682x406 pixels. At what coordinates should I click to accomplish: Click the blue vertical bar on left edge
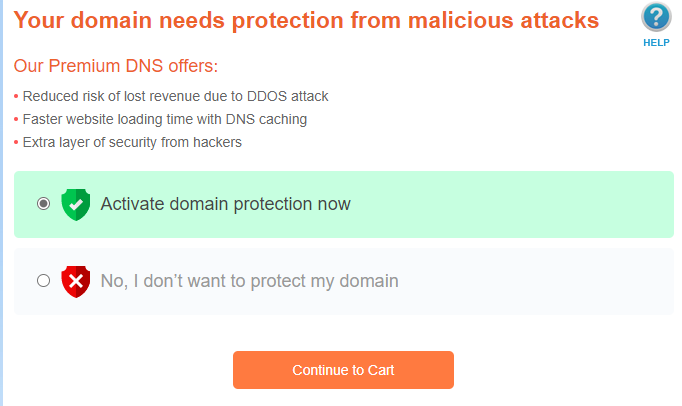3,200
